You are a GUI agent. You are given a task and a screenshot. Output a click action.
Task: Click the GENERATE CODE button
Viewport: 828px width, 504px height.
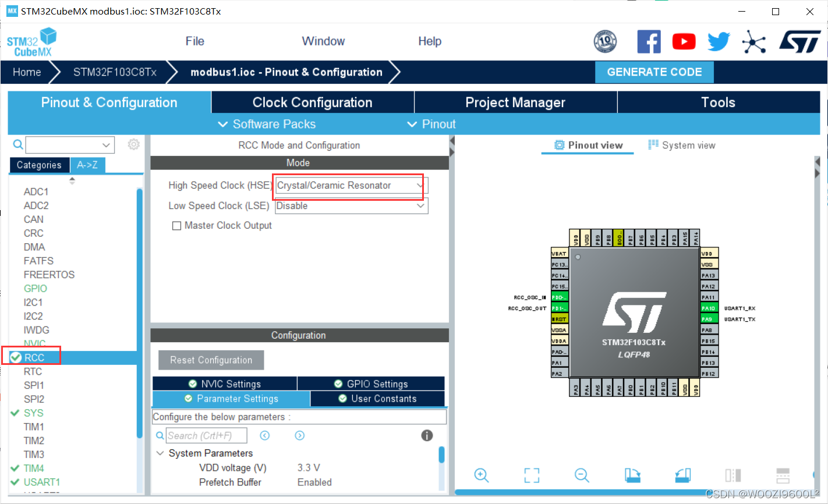(654, 72)
